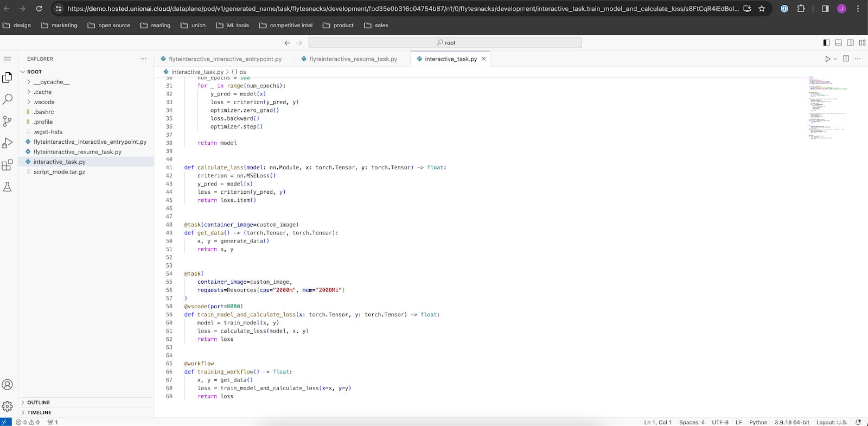Click the root command center search box
Viewport: 868px width, 426px height.
(445, 43)
